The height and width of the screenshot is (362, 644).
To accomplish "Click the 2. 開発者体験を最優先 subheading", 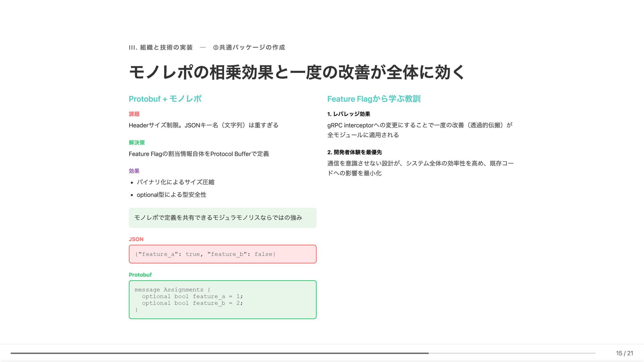I will (x=354, y=152).
